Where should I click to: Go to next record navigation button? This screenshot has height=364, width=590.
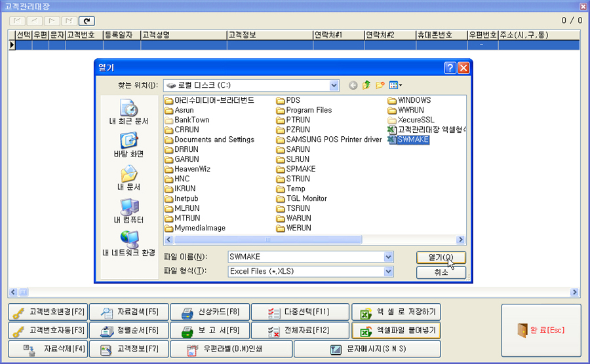52,21
